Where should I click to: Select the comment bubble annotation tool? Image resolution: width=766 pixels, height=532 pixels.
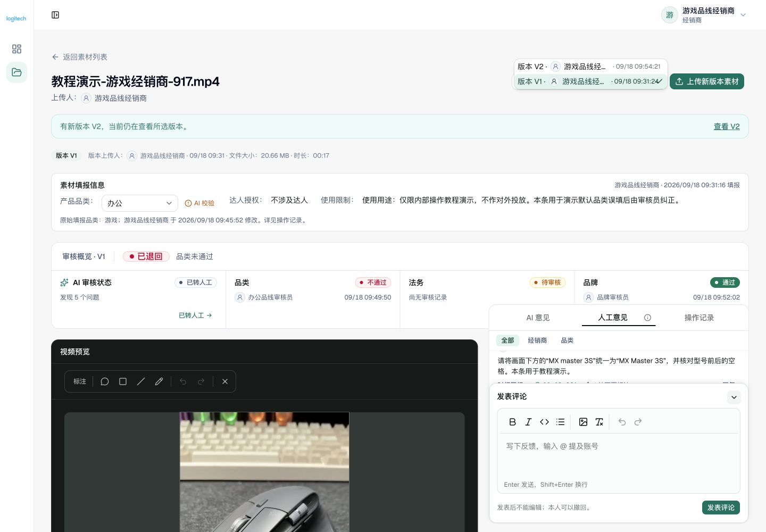click(105, 381)
